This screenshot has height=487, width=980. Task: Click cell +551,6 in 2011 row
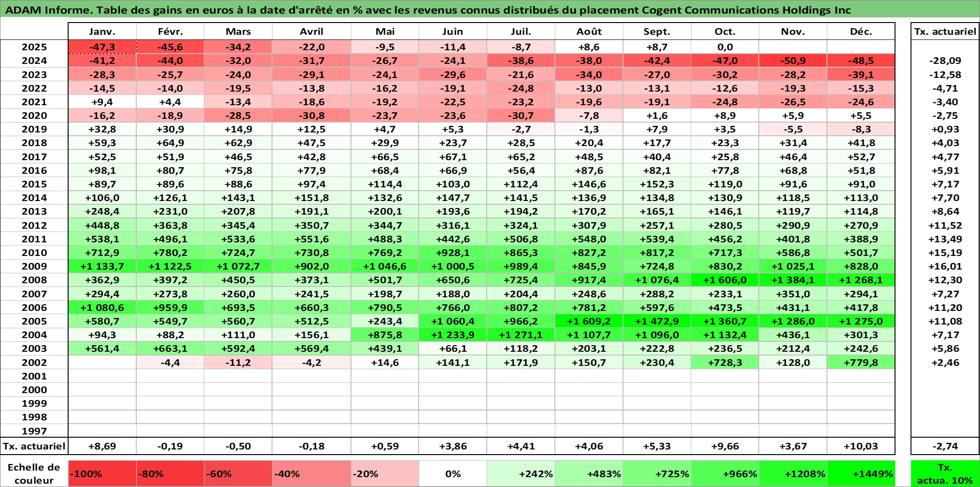click(x=311, y=239)
